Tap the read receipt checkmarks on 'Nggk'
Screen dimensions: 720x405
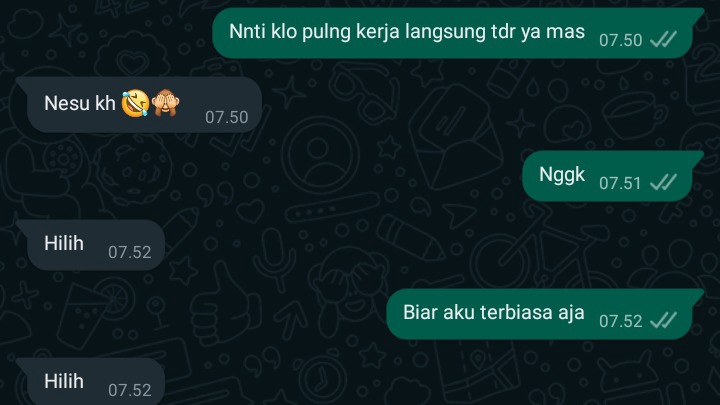pyautogui.click(x=664, y=183)
